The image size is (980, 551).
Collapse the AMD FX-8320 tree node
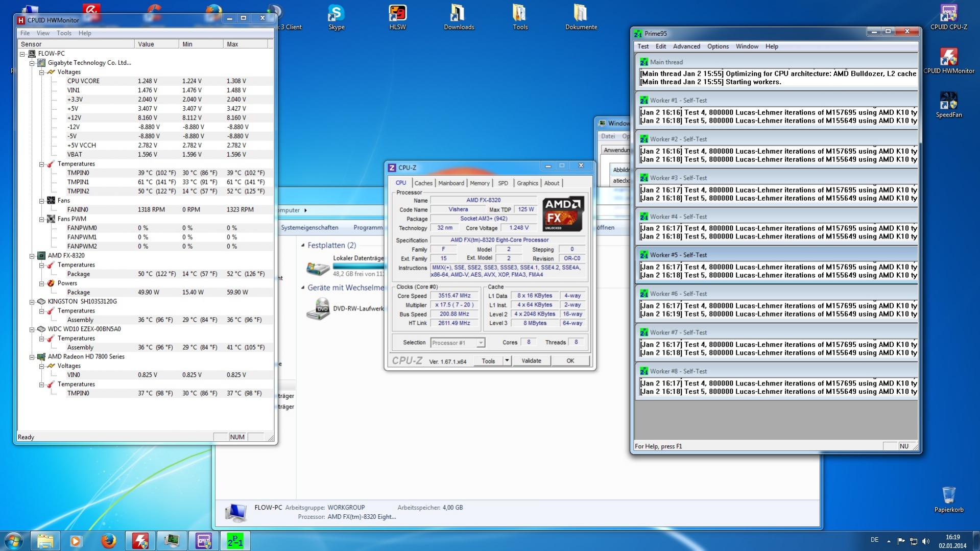tap(32, 256)
